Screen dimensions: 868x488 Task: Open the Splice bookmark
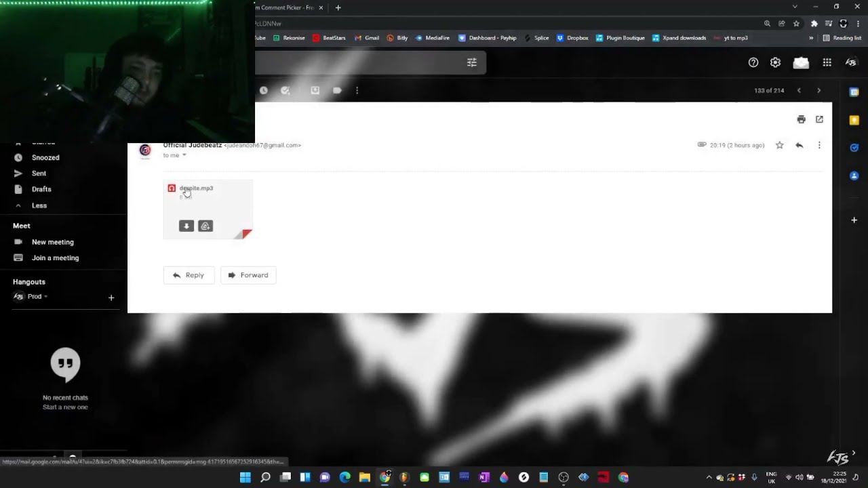536,38
